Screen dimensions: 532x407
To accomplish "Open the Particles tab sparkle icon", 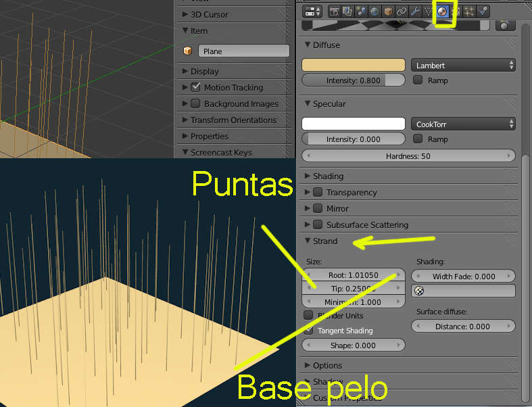I will (x=469, y=12).
